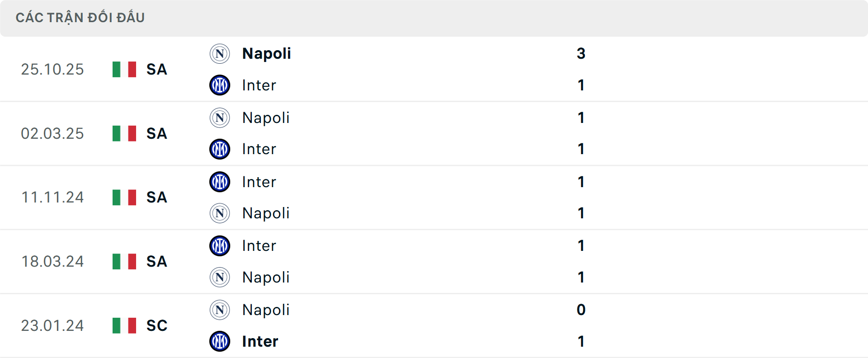Viewport: 868px width, 358px height.
Task: Click the 0 score next to Napoli in 23.01.24
Action: pyautogui.click(x=580, y=310)
